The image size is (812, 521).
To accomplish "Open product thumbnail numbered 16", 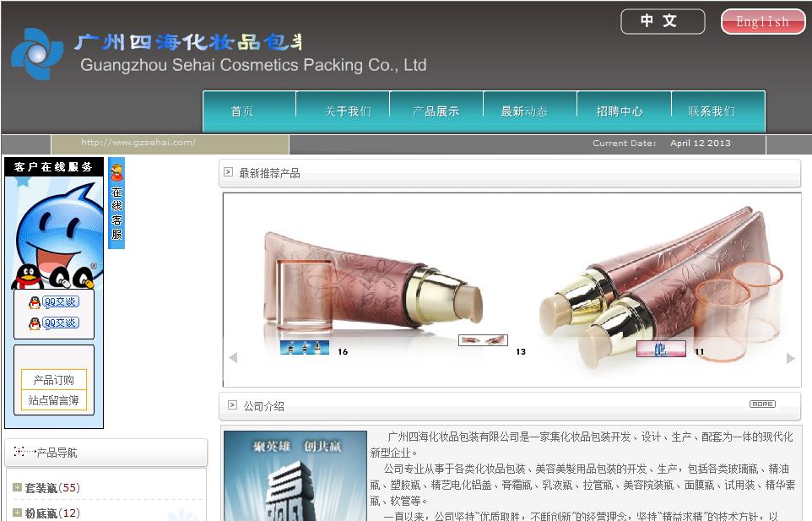I will pyautogui.click(x=306, y=345).
